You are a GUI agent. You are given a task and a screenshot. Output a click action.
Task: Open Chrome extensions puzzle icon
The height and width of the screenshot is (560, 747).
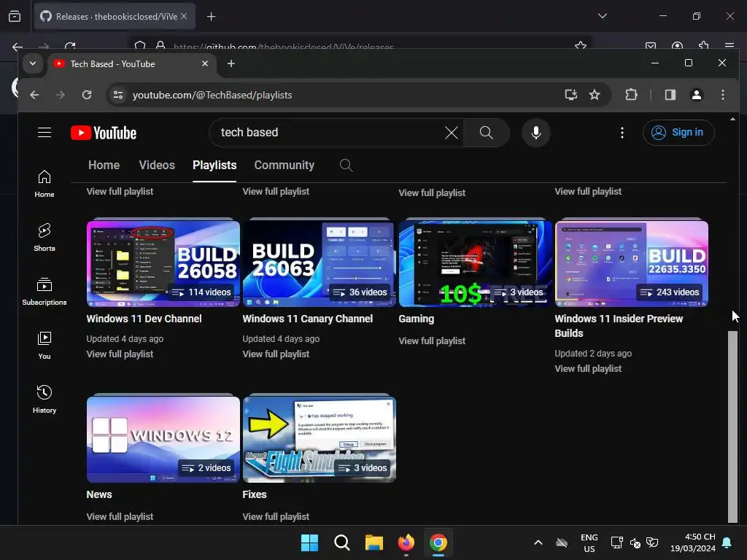pyautogui.click(x=631, y=95)
